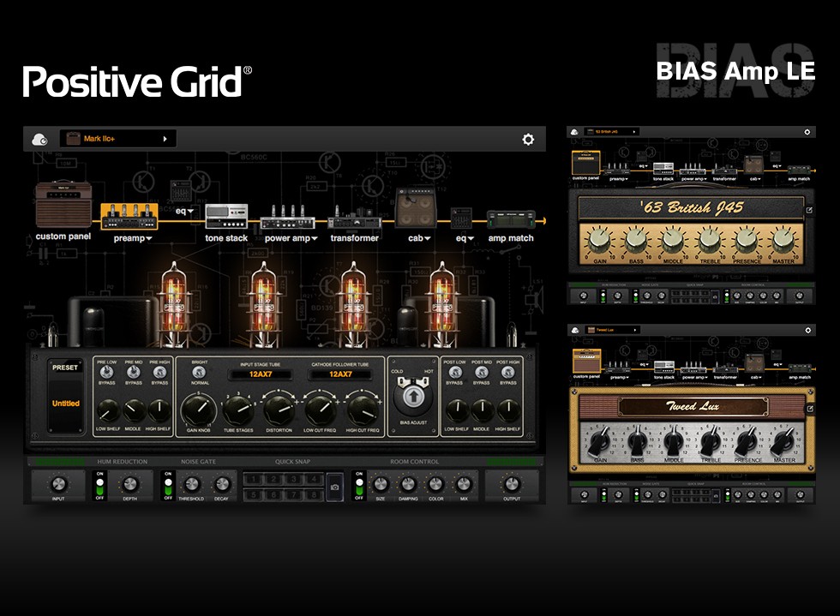Image resolution: width=840 pixels, height=616 pixels.
Task: Expand the preamp dropdown arrow in Mark IIc+ window
Action: click(x=149, y=238)
